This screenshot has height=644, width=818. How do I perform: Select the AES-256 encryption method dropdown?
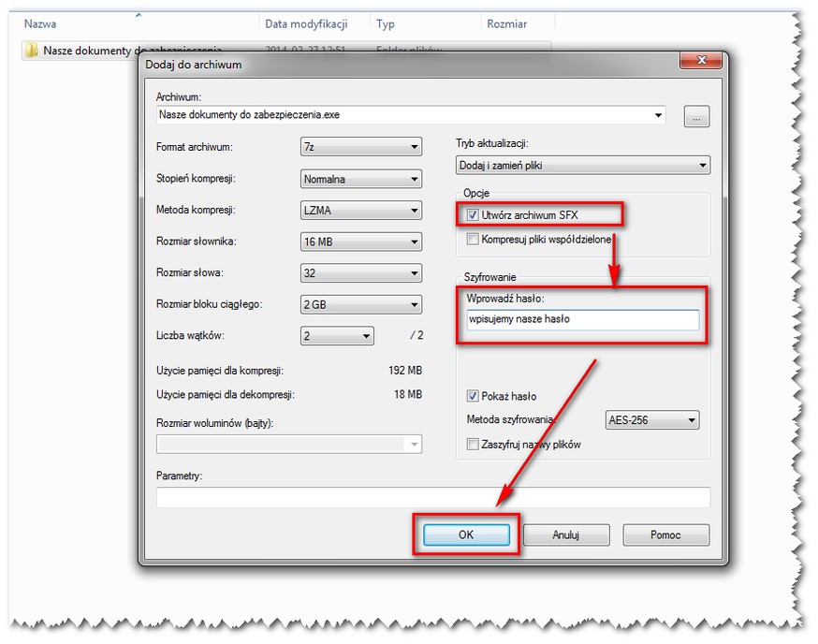[x=651, y=420]
